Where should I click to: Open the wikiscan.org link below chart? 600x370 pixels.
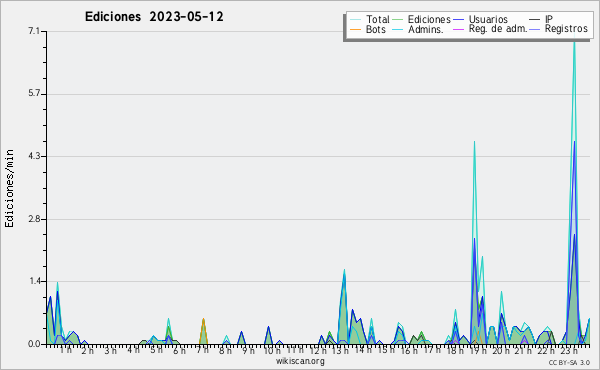pos(300,361)
